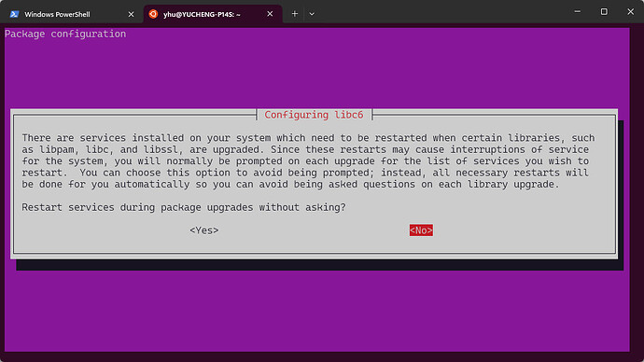Viewport: 644px width, 362px height.
Task: Close the terminal window
Action: click(630, 11)
